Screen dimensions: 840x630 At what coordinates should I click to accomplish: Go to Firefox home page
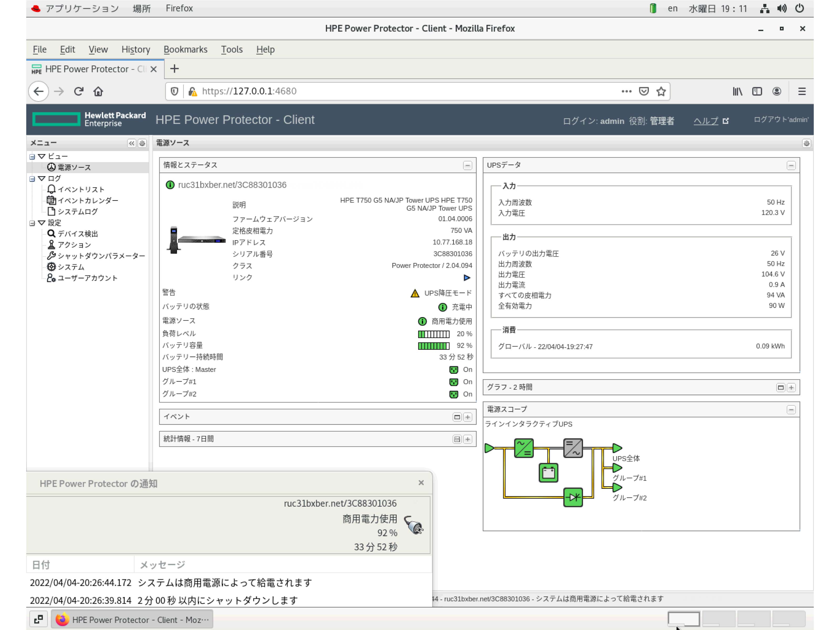coord(98,92)
